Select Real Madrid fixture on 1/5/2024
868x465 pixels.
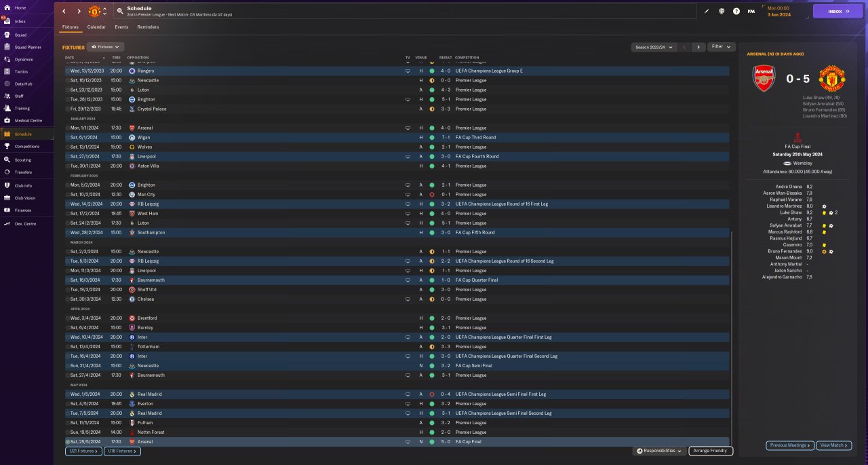(x=397, y=394)
